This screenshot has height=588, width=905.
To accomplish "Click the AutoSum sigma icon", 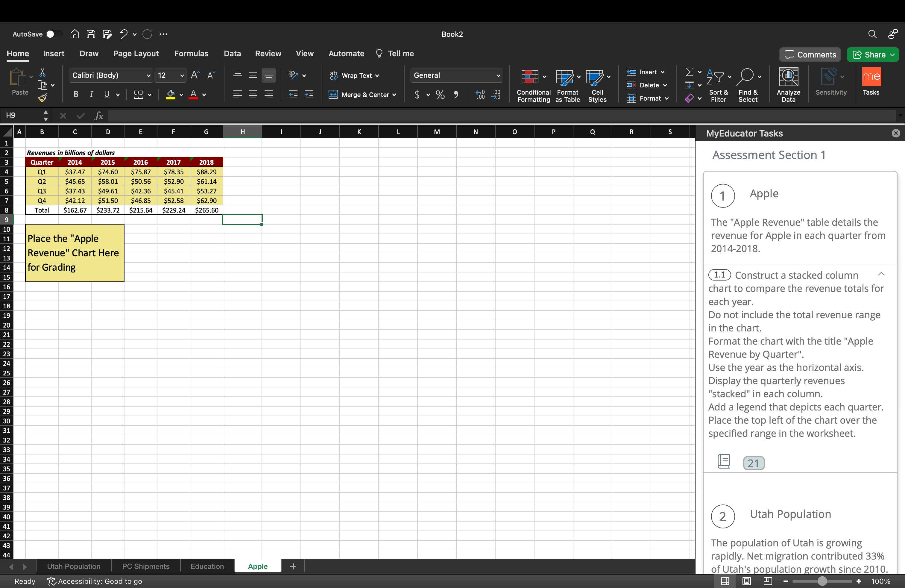I will [689, 72].
